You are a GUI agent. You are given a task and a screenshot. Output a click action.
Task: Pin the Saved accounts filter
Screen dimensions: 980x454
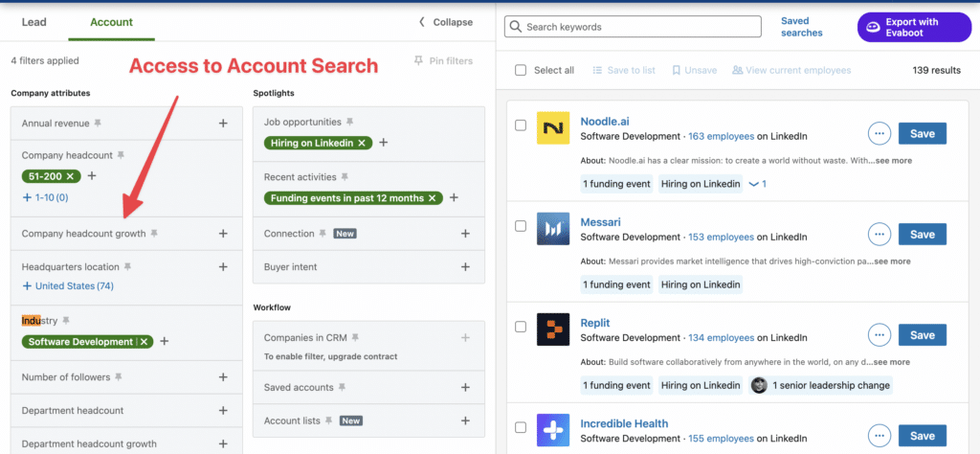pyautogui.click(x=342, y=388)
